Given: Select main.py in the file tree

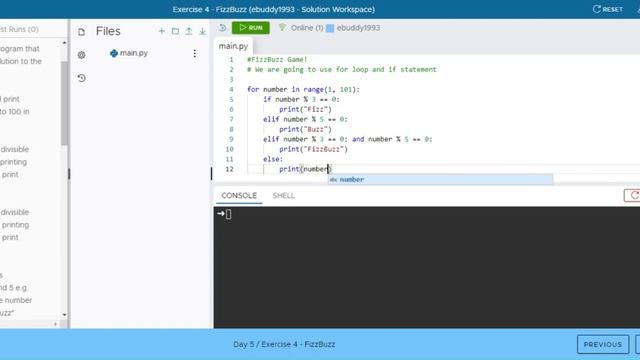Looking at the screenshot, I should click(129, 53).
